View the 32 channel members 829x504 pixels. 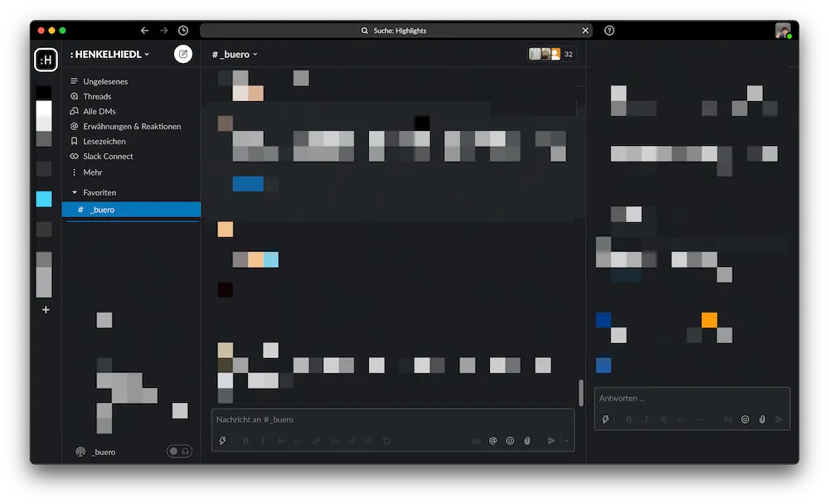[x=551, y=54]
